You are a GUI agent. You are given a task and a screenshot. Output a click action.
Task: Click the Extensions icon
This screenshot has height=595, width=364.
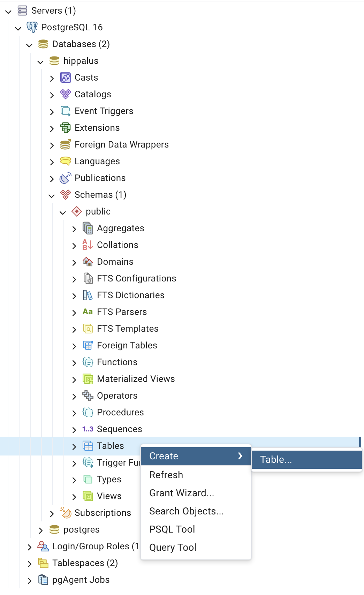click(66, 128)
